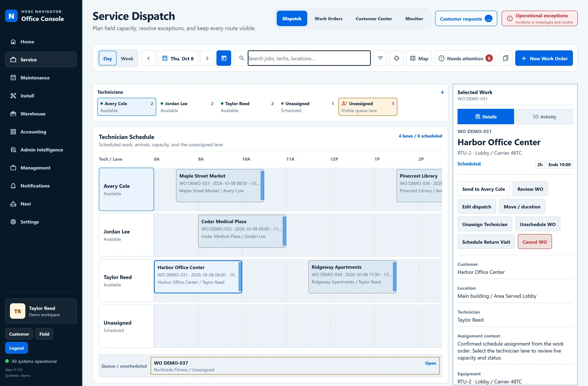Open the Taylor Reed user profile card
588x386 pixels.
click(41, 311)
